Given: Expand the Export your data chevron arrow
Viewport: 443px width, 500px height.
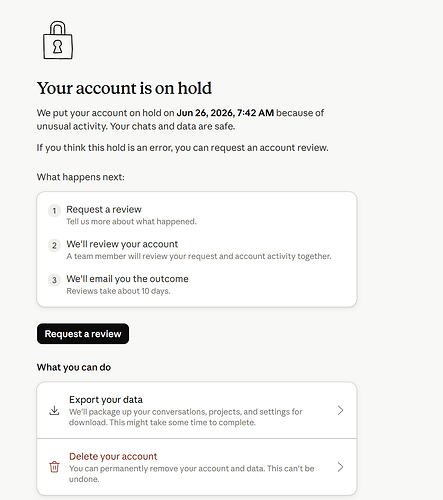Looking at the screenshot, I should (x=340, y=410).
